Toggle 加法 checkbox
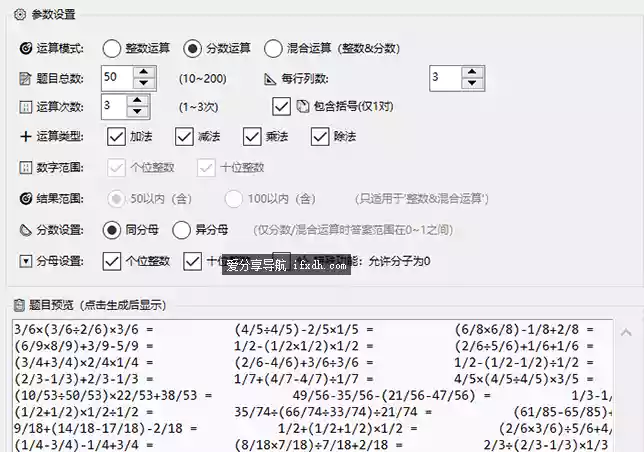Image resolution: width=644 pixels, height=452 pixels. 116,136
